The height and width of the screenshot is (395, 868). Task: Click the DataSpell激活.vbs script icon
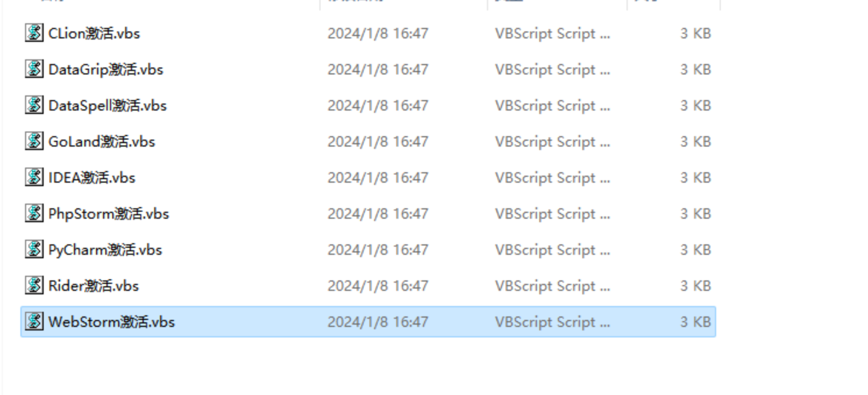click(34, 105)
